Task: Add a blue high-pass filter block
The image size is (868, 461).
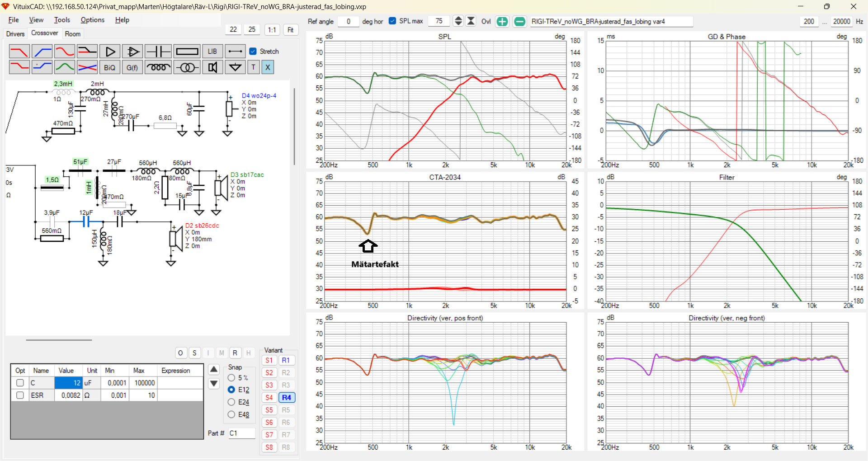Action: [x=42, y=52]
